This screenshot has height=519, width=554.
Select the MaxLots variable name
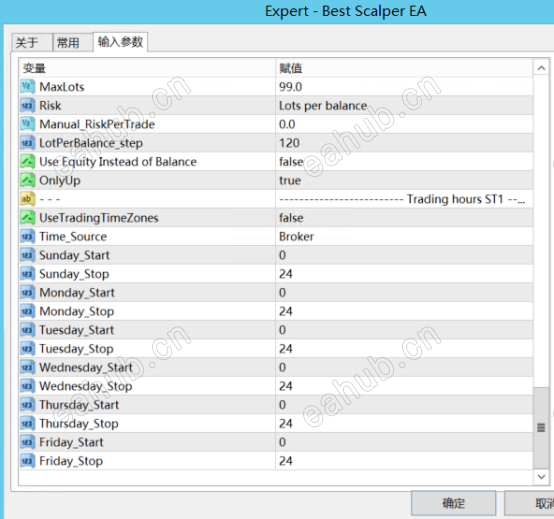click(x=62, y=87)
